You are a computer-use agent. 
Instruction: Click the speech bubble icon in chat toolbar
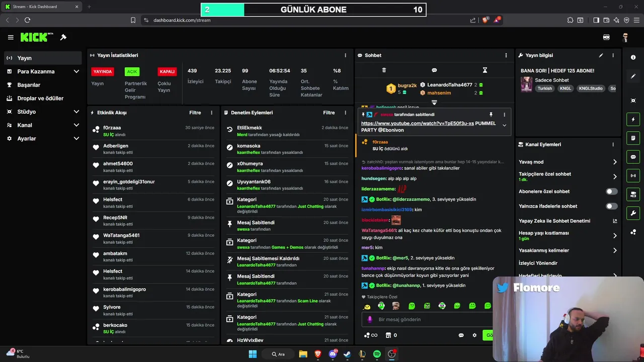434,70
